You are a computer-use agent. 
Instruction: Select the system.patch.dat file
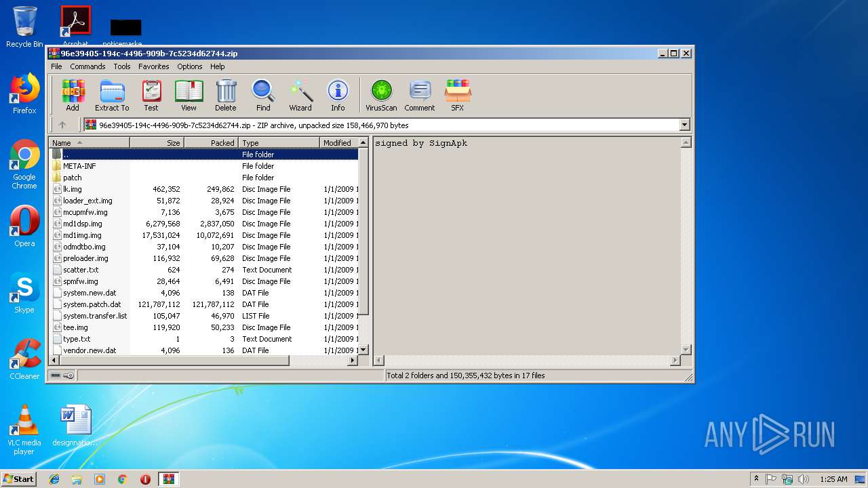click(92, 304)
